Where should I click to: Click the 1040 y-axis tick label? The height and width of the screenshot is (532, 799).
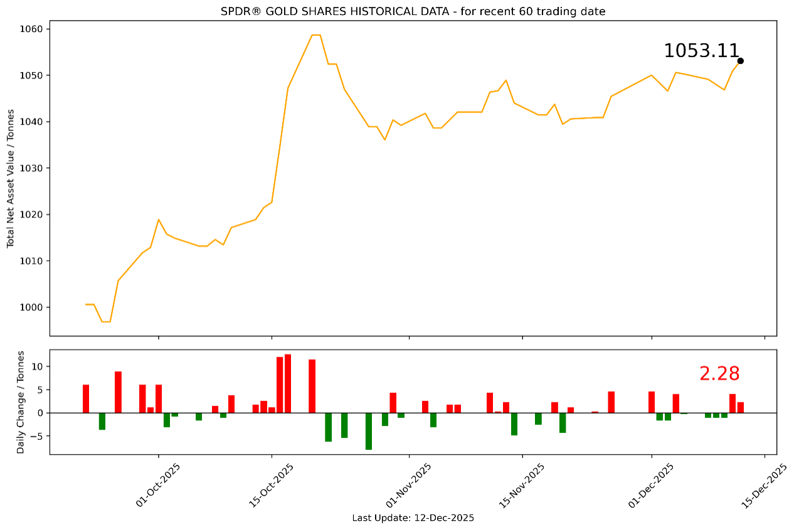(x=32, y=122)
